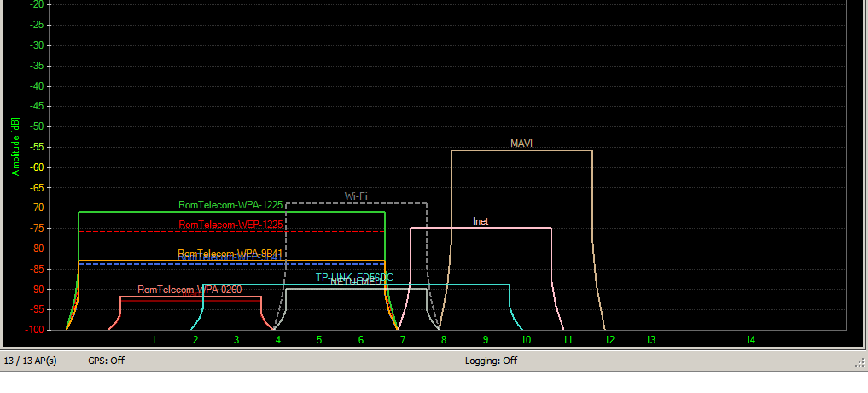Click the Inet network label
Screen dimensions: 868x393
click(x=481, y=221)
